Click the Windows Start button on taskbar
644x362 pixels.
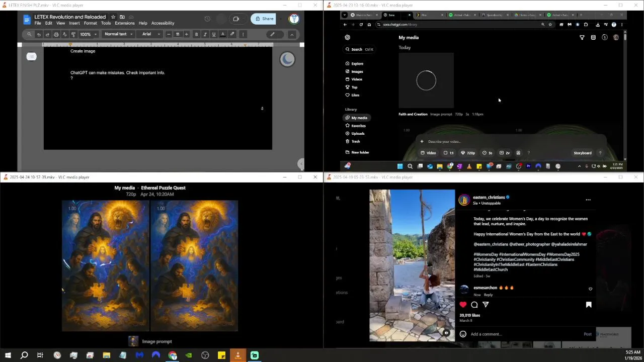(x=8, y=355)
